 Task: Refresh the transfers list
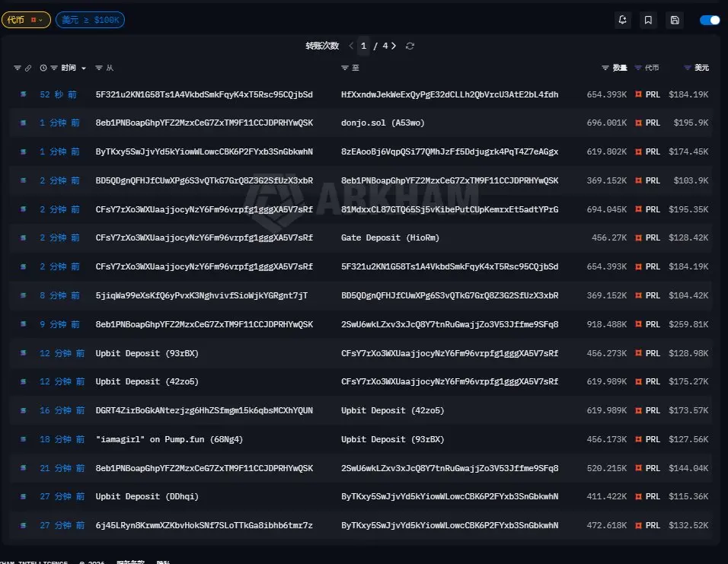click(410, 46)
